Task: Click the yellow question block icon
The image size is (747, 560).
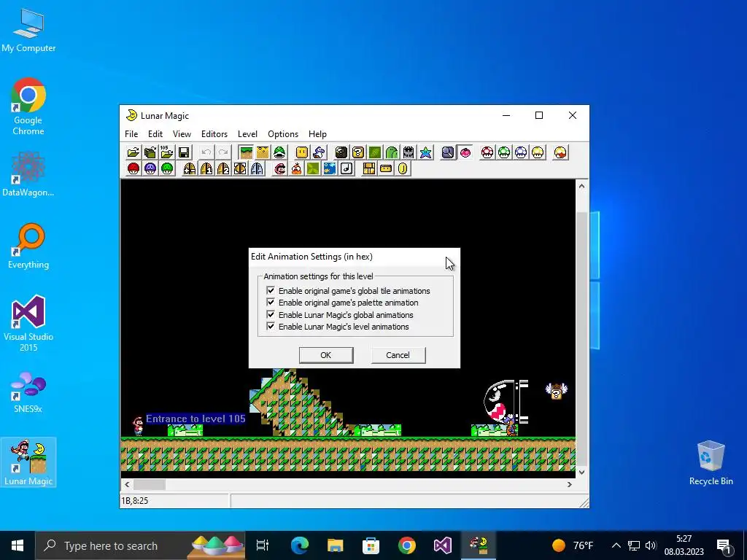Action: click(357, 152)
